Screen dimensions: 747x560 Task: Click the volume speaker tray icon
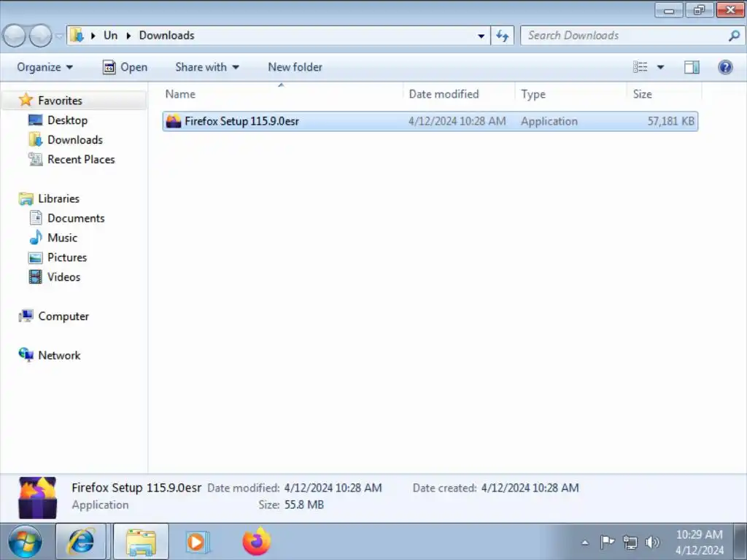coord(652,542)
